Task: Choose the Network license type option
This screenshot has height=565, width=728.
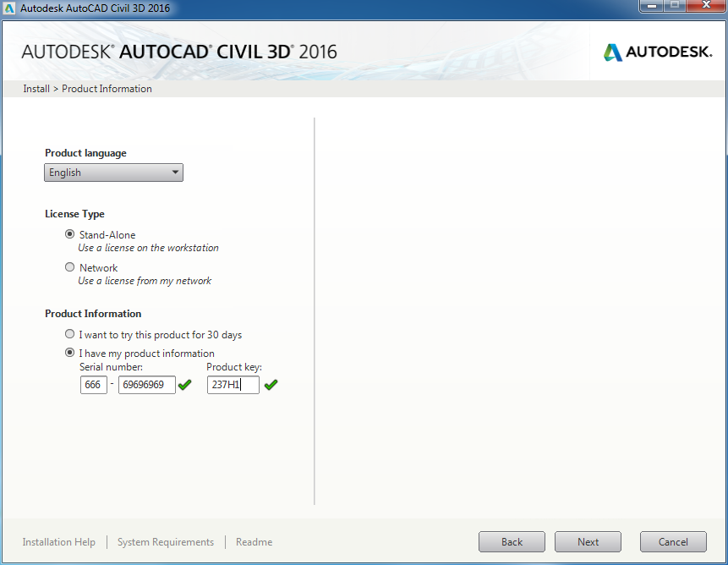Action: [69, 267]
